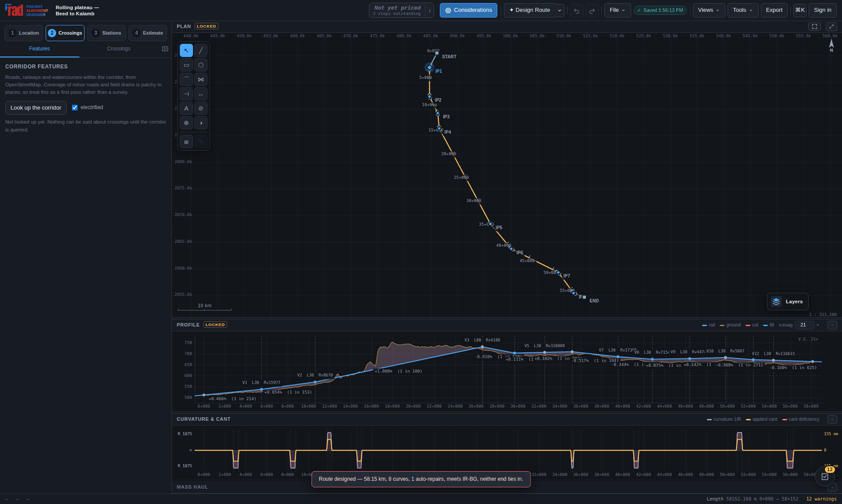Image resolution: width=842 pixels, height=504 pixels.
Task: Open the Views dropdown menu
Action: [709, 11]
